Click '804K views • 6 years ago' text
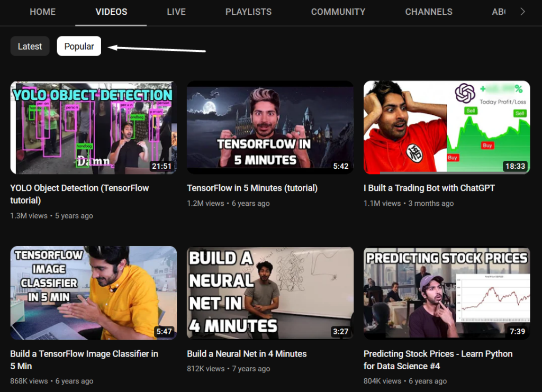The image size is (542, 392). 405,381
